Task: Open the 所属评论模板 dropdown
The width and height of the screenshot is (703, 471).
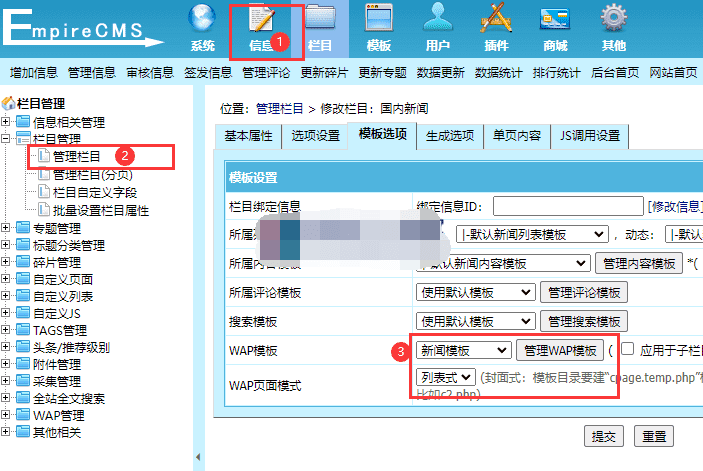Action: [x=475, y=293]
